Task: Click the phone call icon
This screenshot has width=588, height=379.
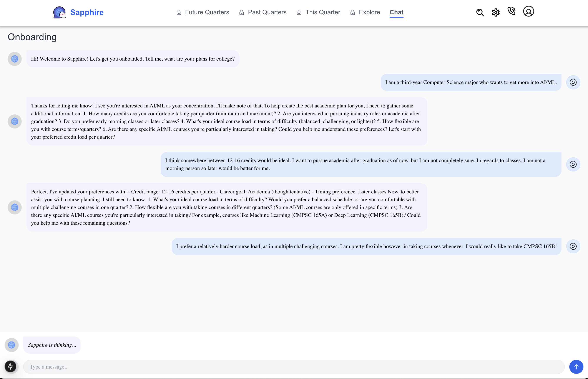Action: click(x=511, y=11)
